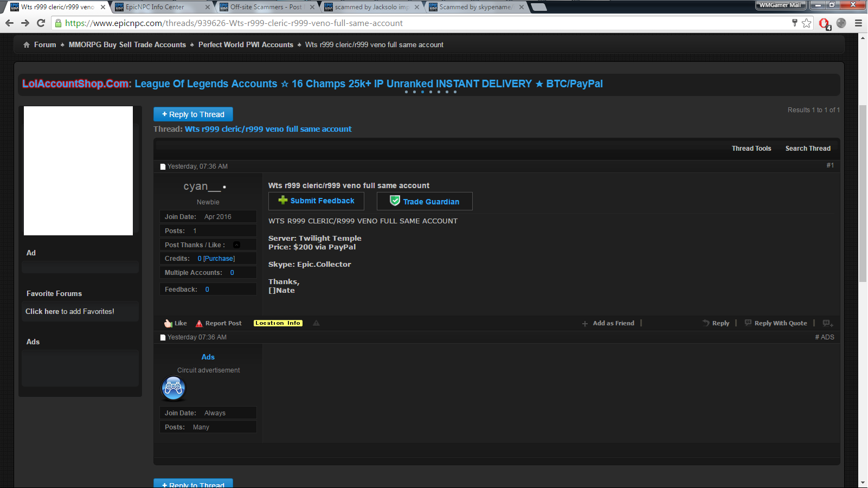Click the Multiple Accounts count 0 link
The height and width of the screenshot is (488, 868).
coord(232,273)
